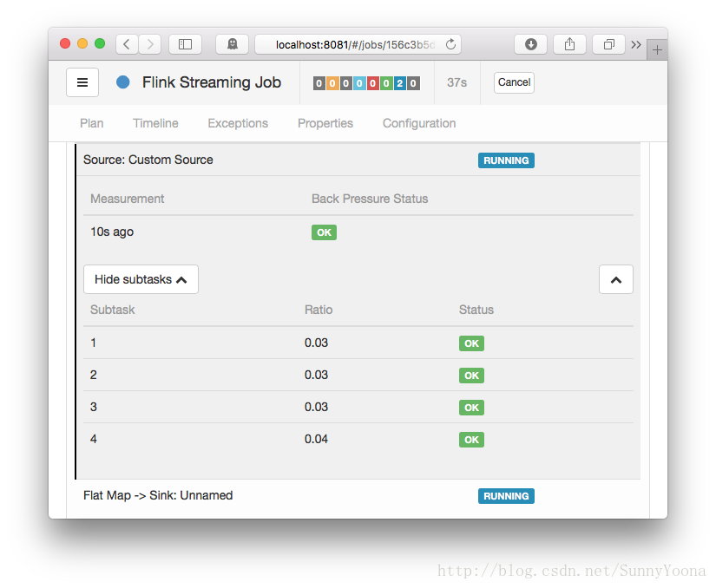Open the hamburger menu button

[82, 82]
